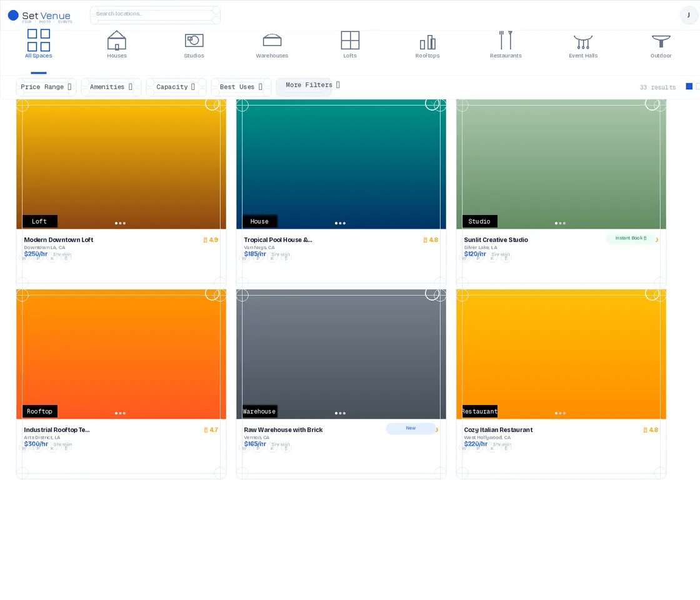Open the Amenities filter dropdown
Screen dimensions: 700x600
pyautogui.click(x=111, y=87)
